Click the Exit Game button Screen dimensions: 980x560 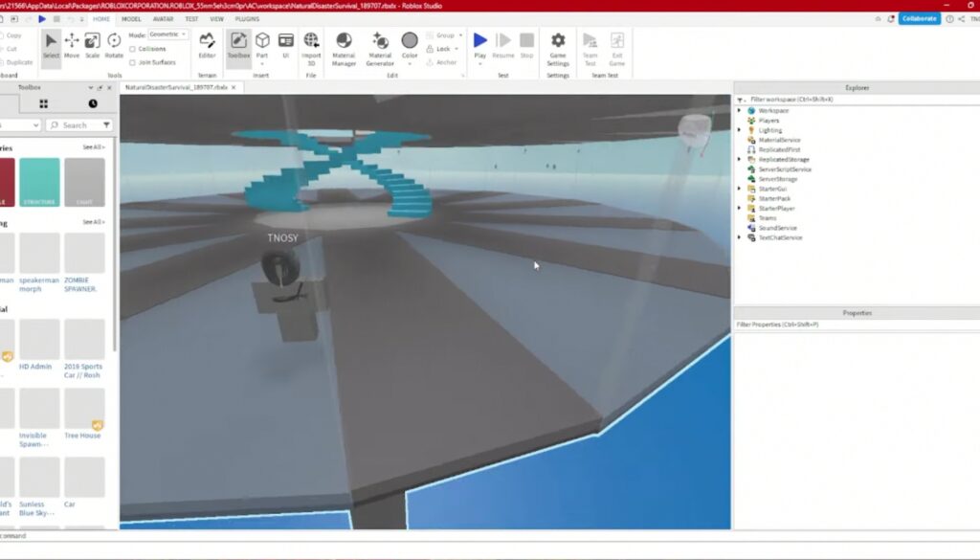tap(617, 48)
